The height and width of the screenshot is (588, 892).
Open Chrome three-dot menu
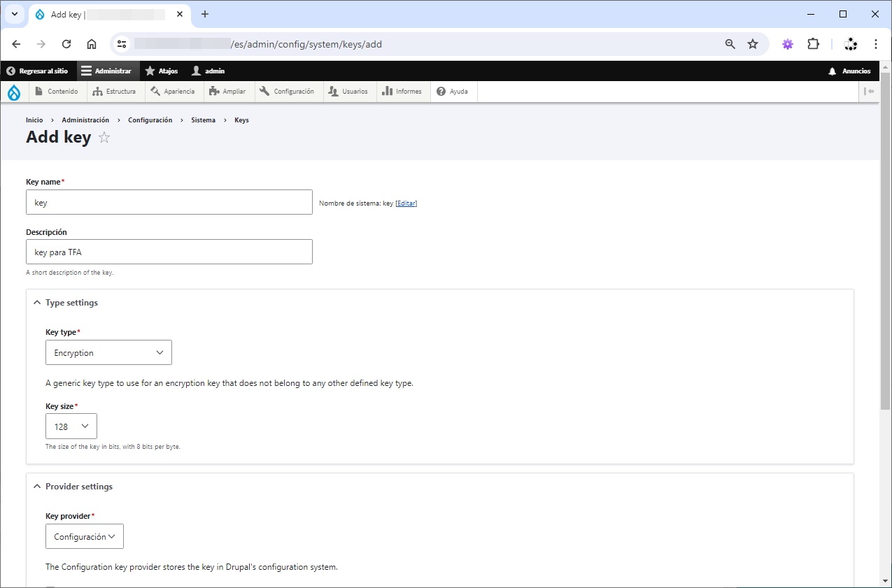(875, 44)
